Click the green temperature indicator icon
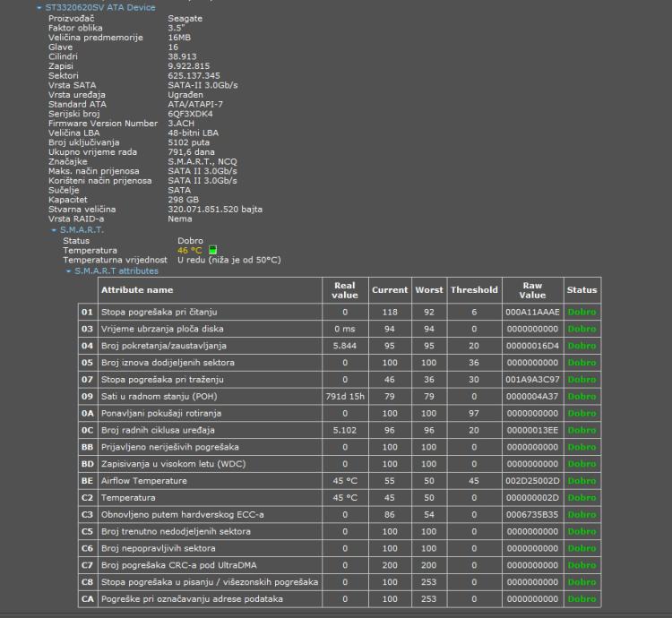 212,251
